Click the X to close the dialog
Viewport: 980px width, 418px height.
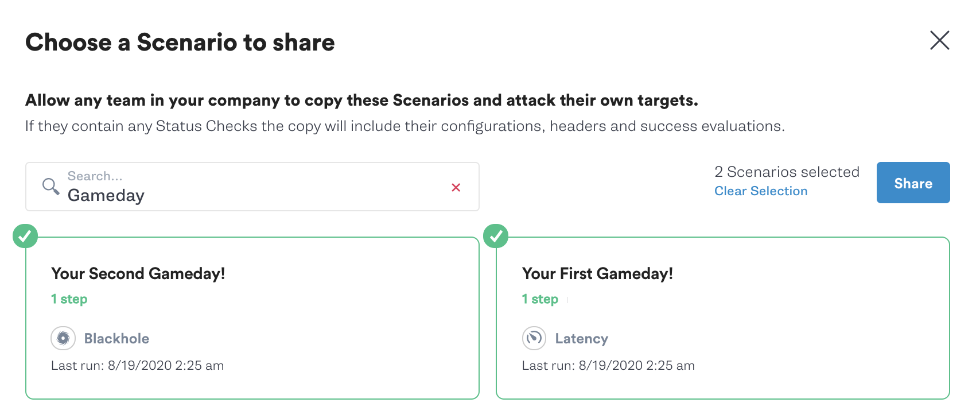(939, 40)
